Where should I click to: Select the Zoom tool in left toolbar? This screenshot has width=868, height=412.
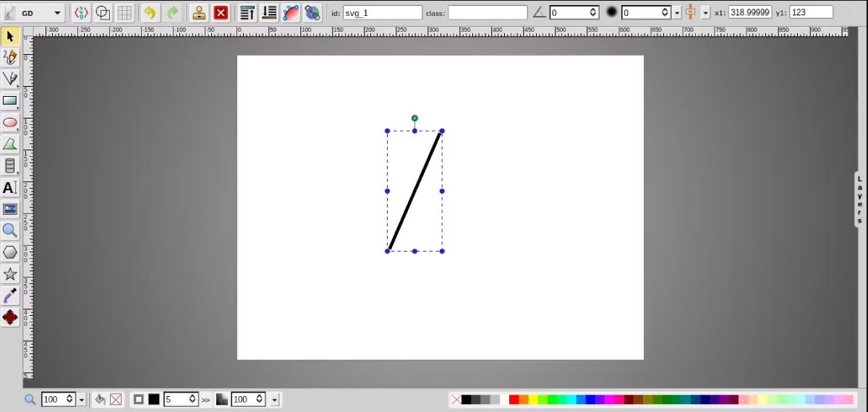coord(10,231)
